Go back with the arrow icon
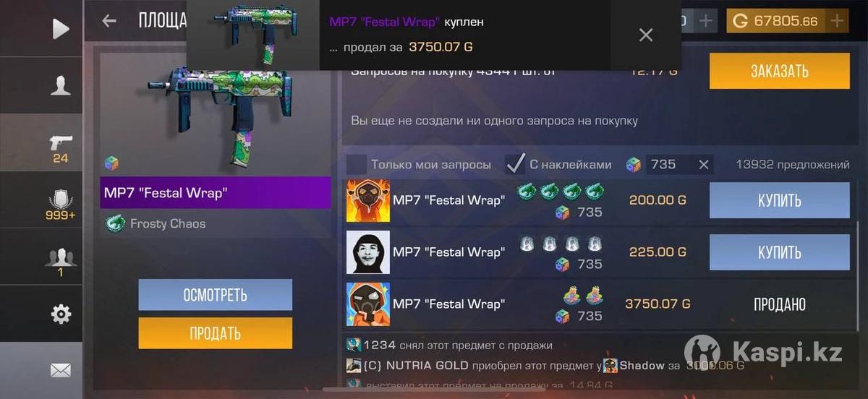 coord(109,21)
